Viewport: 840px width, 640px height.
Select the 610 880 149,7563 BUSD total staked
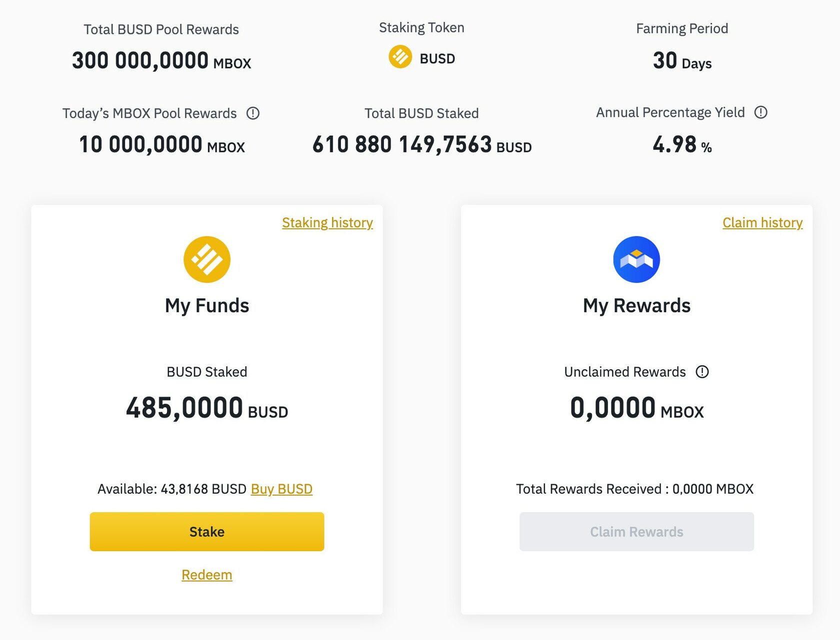click(x=422, y=145)
